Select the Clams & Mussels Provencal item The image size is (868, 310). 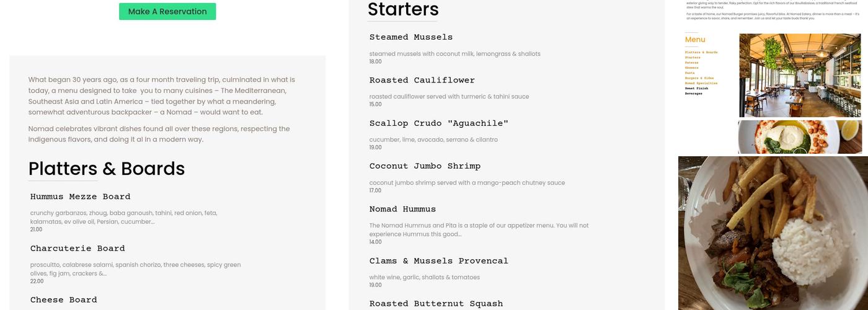[x=439, y=261]
